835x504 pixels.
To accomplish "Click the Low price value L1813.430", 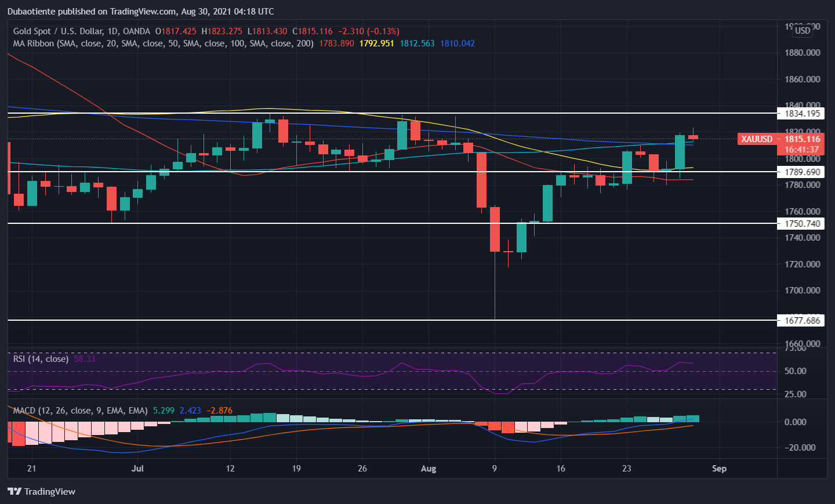I will coord(267,31).
